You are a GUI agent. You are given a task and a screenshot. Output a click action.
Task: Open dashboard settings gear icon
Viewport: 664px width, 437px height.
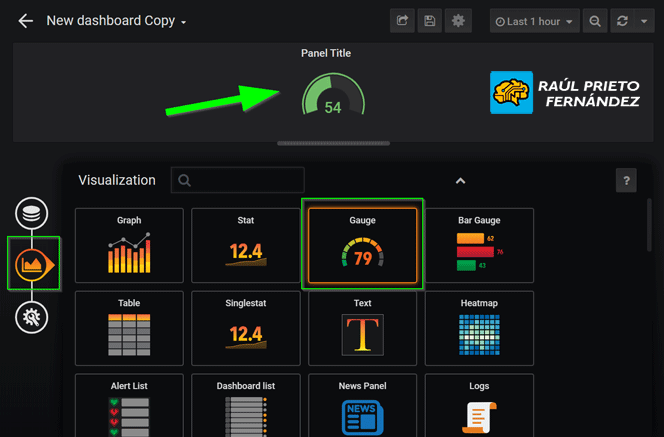coord(458,21)
